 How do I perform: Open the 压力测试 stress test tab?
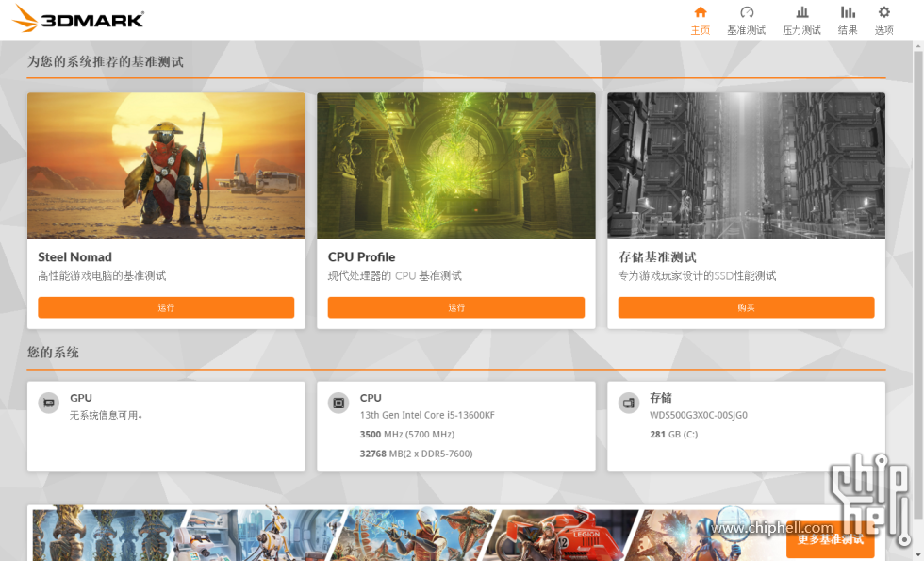pos(801,21)
